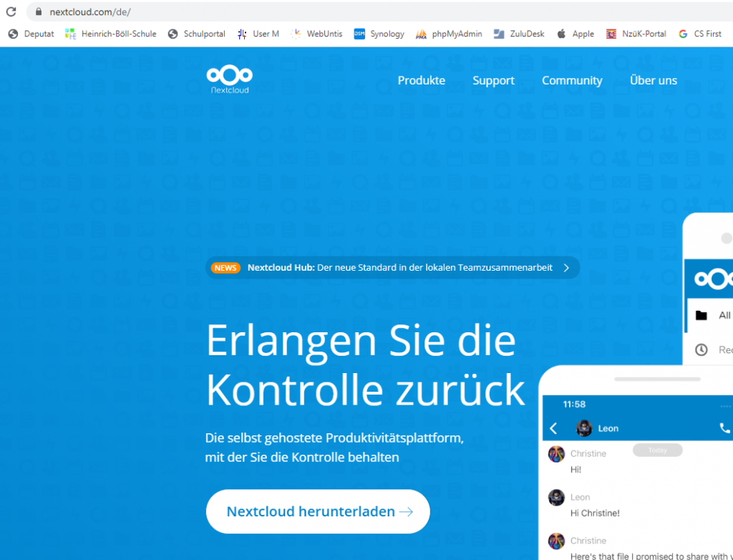This screenshot has height=560, width=733.
Task: Open the NzüK-Portal bookmark icon
Action: [x=611, y=34]
